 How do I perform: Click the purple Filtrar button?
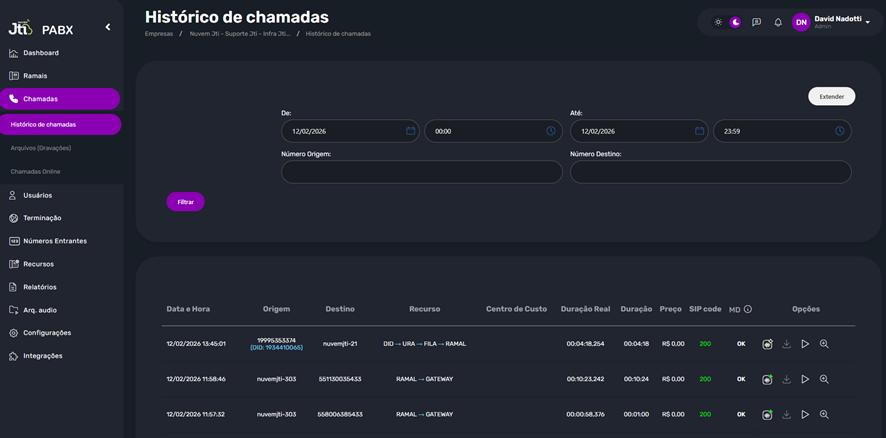coord(185,202)
